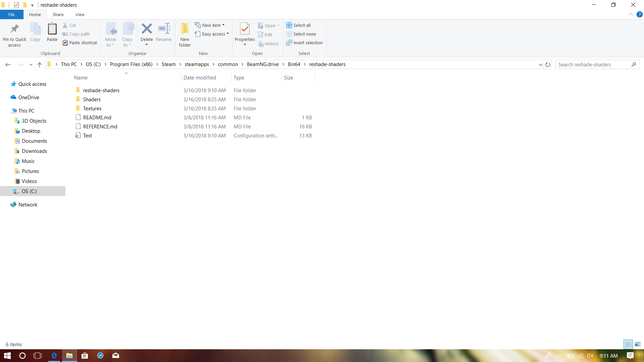Switch to Details view layout icon
The width and height of the screenshot is (644, 362).
628,344
